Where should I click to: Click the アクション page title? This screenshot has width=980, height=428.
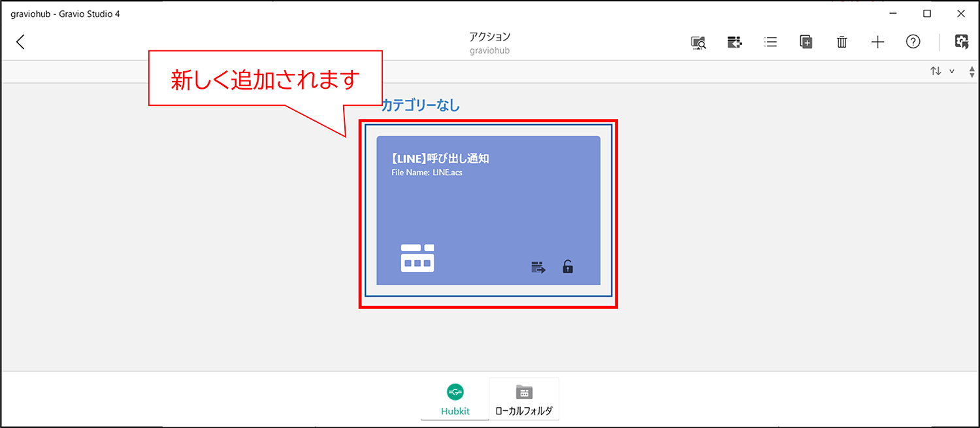pos(489,37)
